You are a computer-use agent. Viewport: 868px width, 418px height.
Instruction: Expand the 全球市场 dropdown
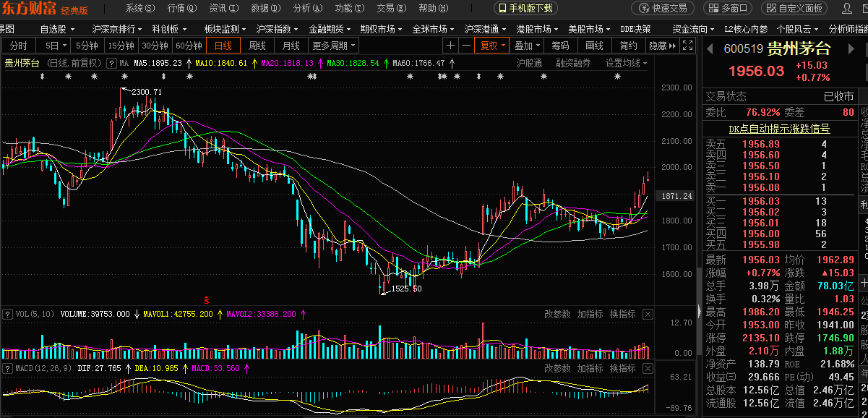[x=434, y=29]
